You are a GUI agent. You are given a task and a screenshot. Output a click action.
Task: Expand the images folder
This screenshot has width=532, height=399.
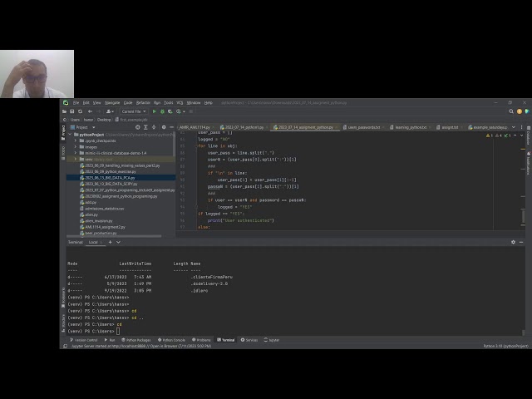coord(76,147)
